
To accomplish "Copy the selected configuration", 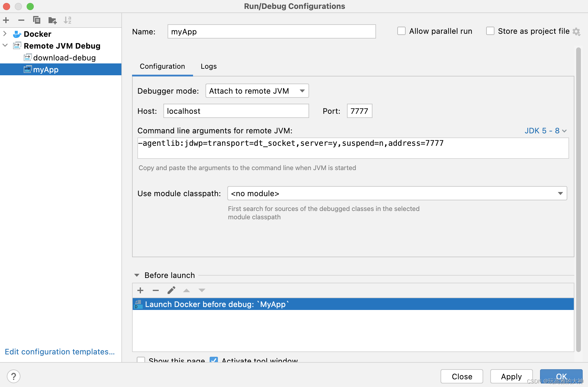I will [x=36, y=20].
